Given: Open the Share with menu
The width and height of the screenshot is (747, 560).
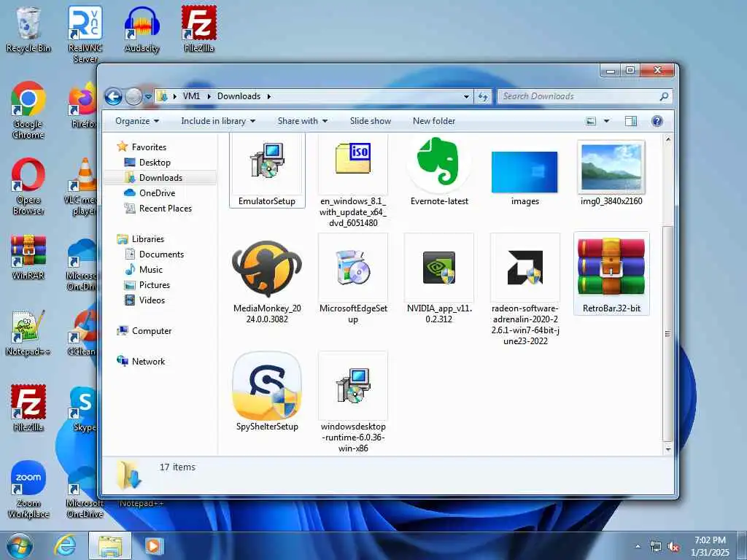Looking at the screenshot, I should [303, 121].
